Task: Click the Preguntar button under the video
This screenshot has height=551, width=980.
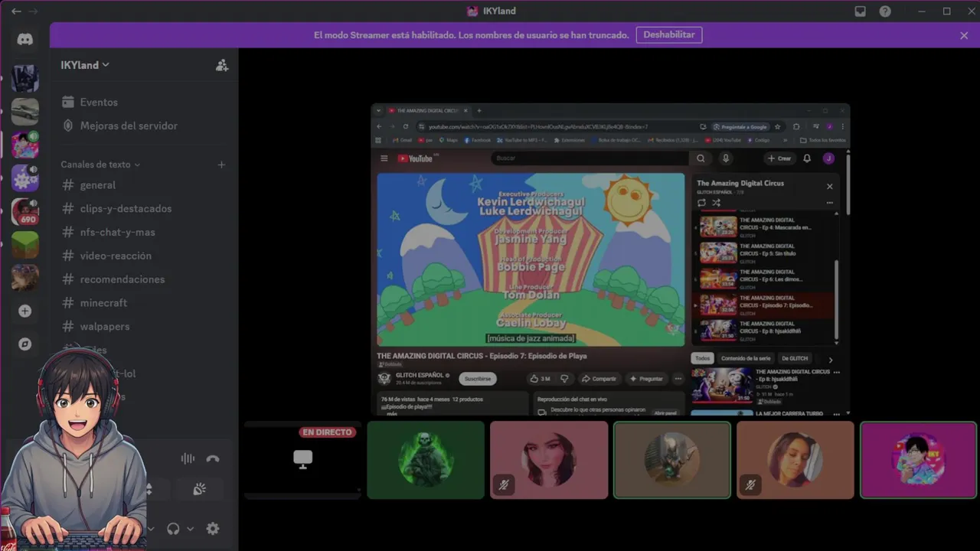Action: [x=646, y=379]
